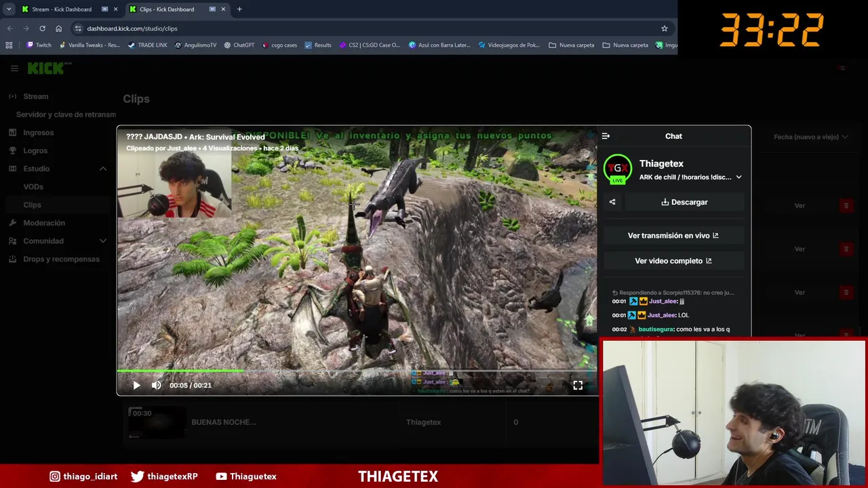Click the TGX live channel avatar

618,169
